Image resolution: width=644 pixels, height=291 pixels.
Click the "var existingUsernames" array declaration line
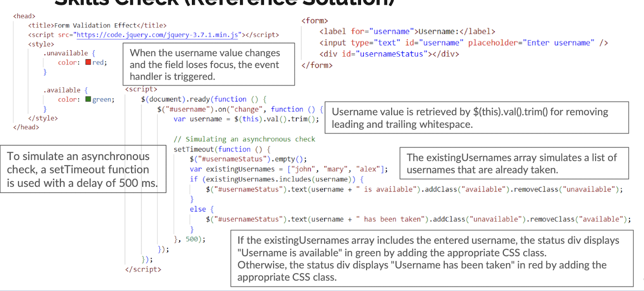289,169
